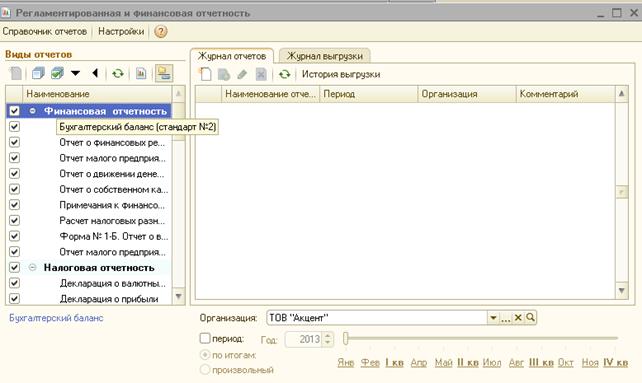Click the copy document icon in journal toolbar
Screen dimensions: 642x383
click(224, 75)
